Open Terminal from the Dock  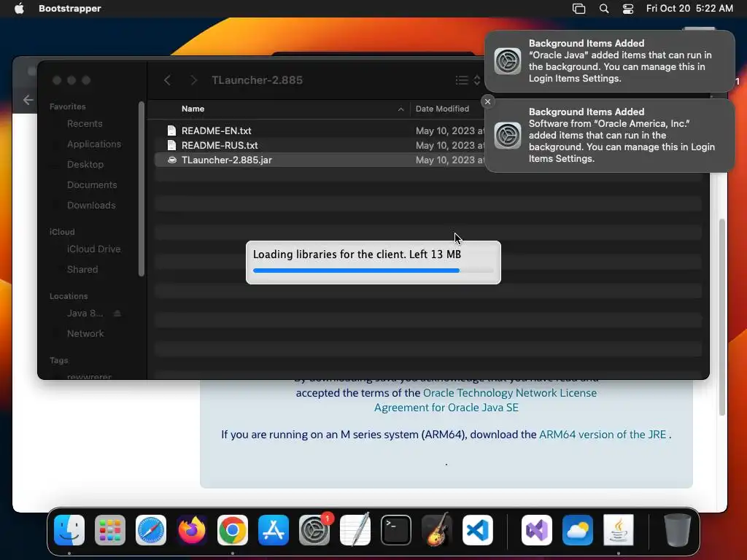pos(396,530)
